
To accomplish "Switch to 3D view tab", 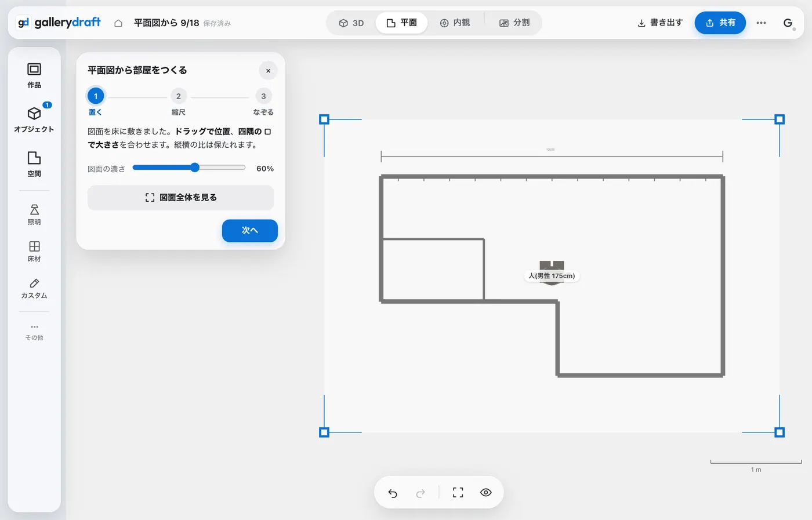I will click(x=351, y=23).
